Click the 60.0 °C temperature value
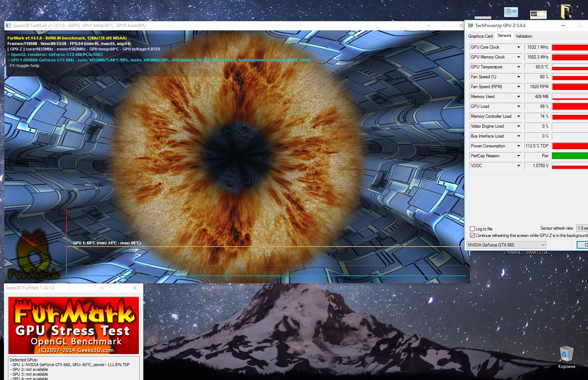Screen dimensions: 588x380 click(537, 67)
